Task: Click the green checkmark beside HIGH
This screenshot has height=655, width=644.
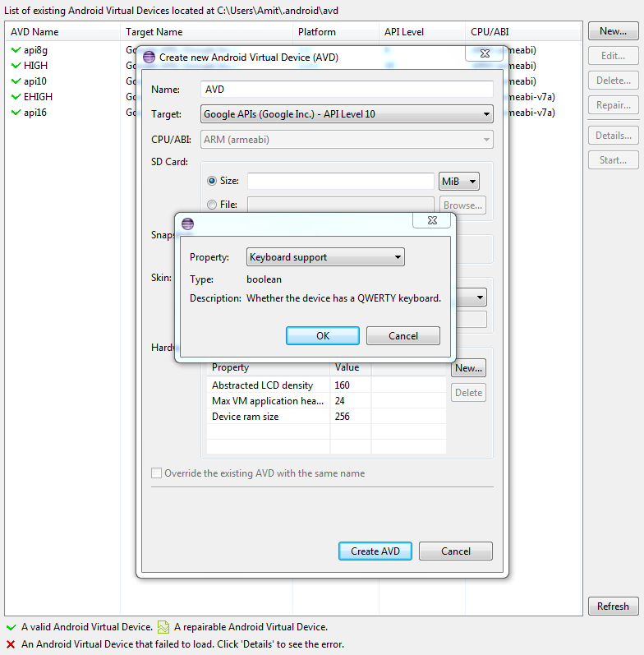Action: point(16,66)
